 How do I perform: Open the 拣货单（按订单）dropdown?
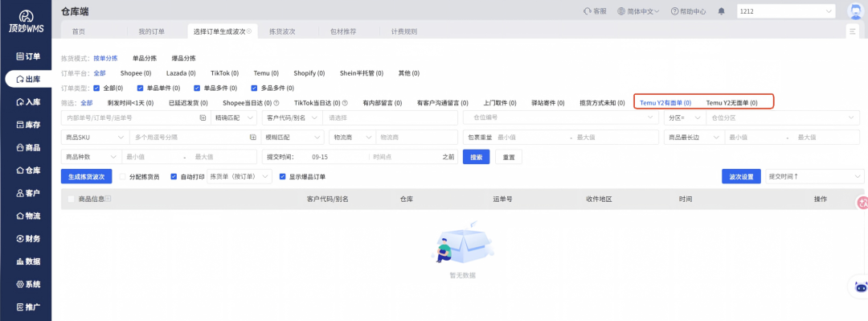(240, 177)
